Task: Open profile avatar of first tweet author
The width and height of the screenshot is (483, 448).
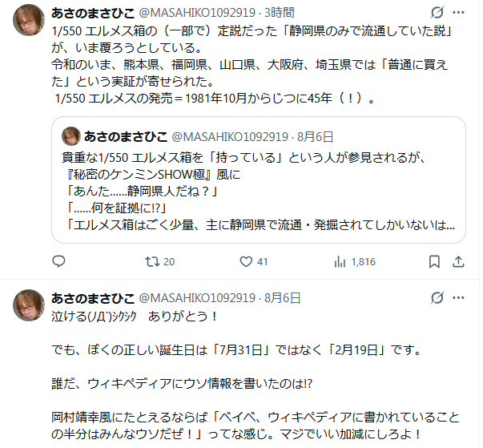Action: [29, 20]
